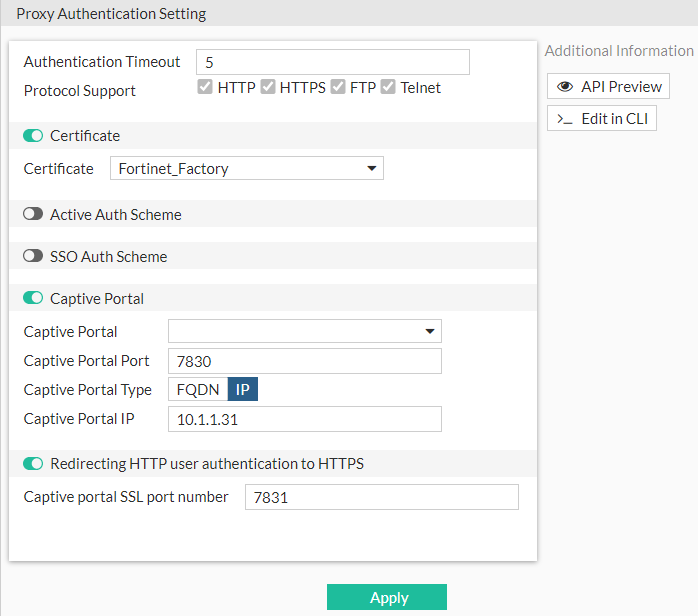Turn off Redirecting HTTP authentication to HTTPS

(33, 464)
